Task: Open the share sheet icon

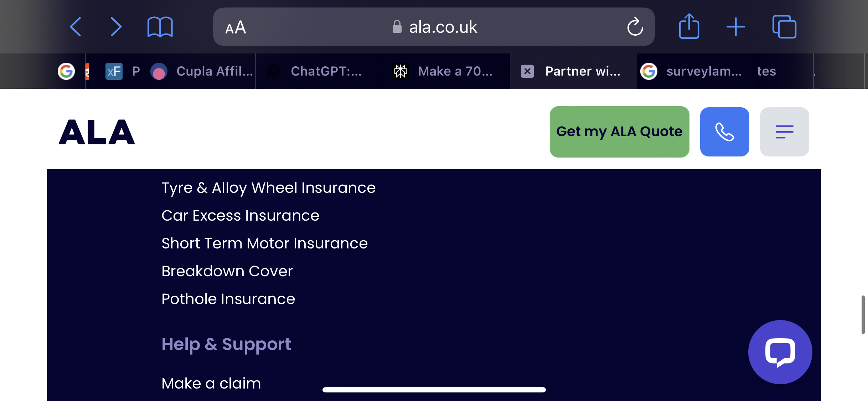Action: click(x=689, y=26)
